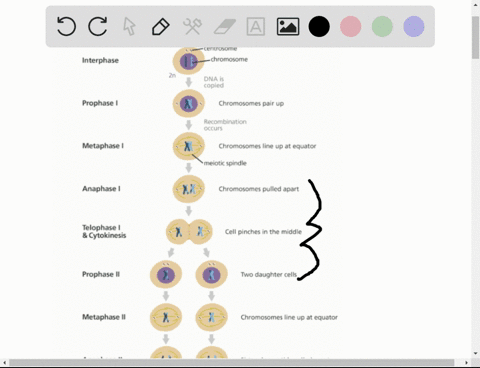
Task: Pick the green color swatch
Action: pyautogui.click(x=382, y=26)
